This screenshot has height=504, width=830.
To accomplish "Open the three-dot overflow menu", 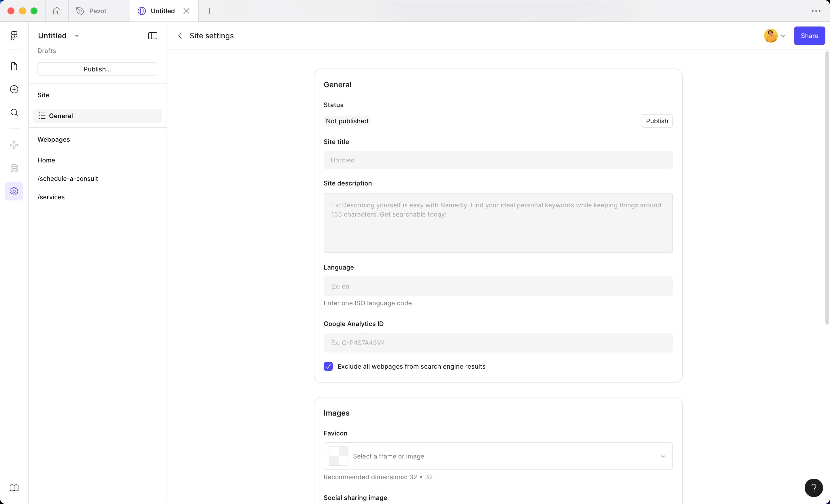I will tap(816, 11).
